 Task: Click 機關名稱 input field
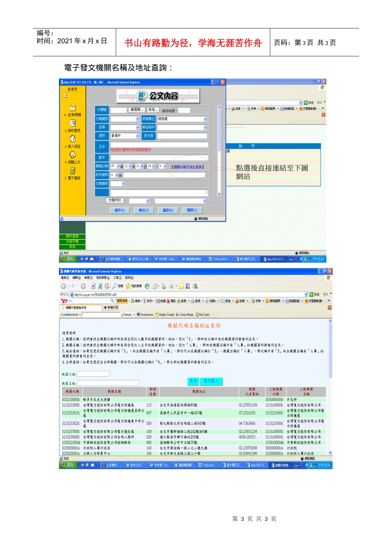point(108,383)
